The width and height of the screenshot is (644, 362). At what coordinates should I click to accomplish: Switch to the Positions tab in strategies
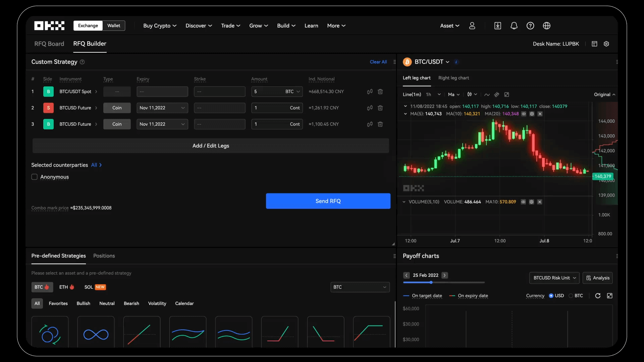click(104, 255)
